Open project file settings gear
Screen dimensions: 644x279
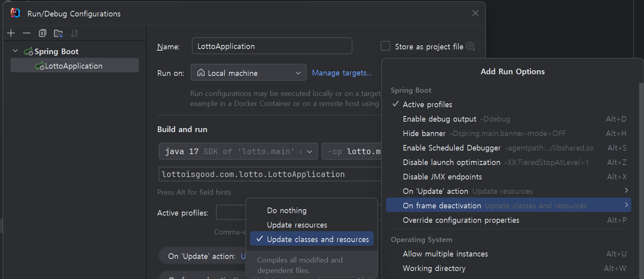click(470, 46)
